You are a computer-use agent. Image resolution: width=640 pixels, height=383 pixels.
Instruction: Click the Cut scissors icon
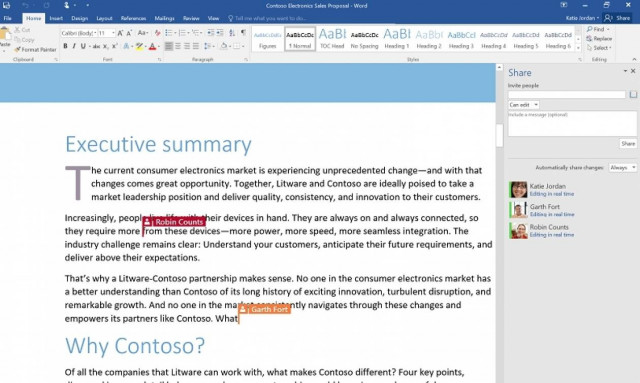(17, 30)
